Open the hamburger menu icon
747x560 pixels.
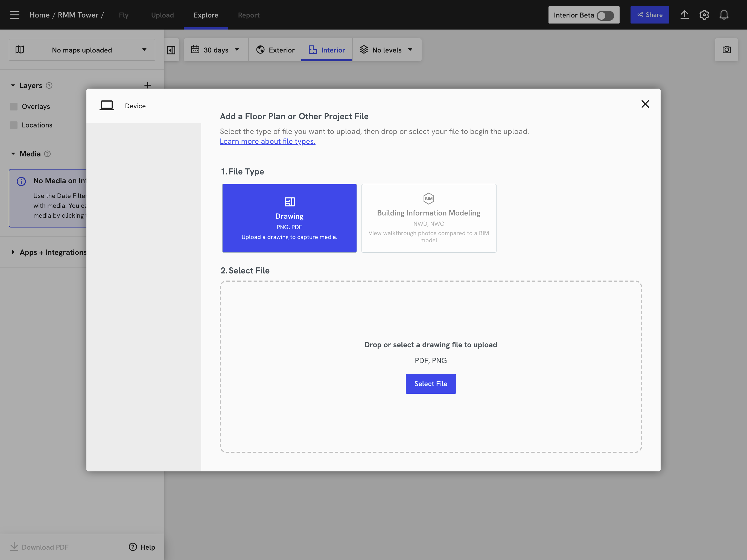pos(14,15)
